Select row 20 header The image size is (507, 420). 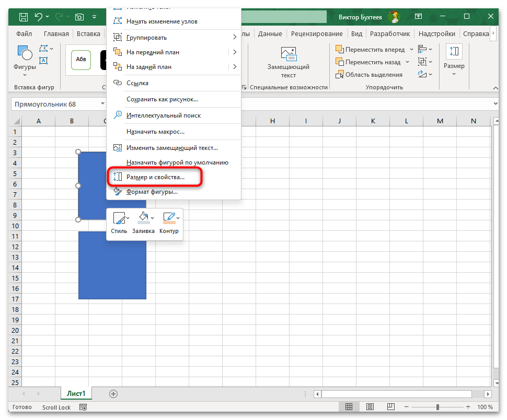[15, 330]
